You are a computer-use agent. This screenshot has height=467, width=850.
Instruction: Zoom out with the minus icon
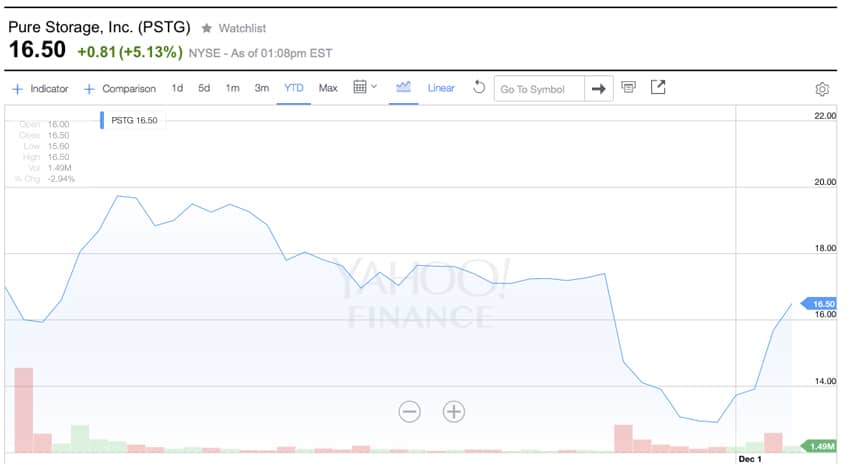coord(409,411)
